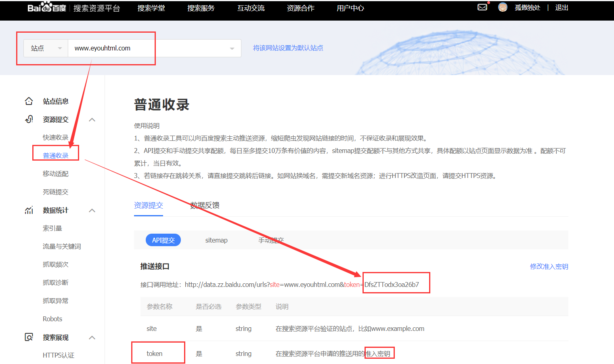Select the API提交 button
The image size is (614, 364).
163,240
